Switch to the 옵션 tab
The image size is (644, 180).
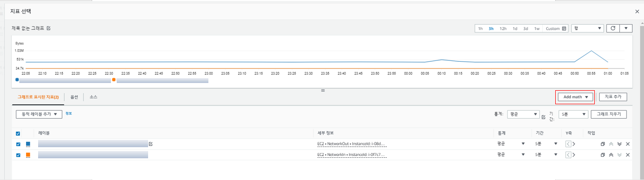(x=74, y=97)
